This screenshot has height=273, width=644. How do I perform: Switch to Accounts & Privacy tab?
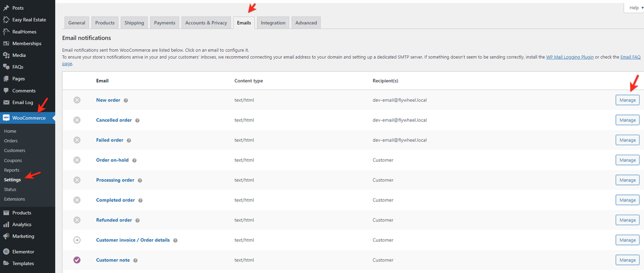(206, 23)
